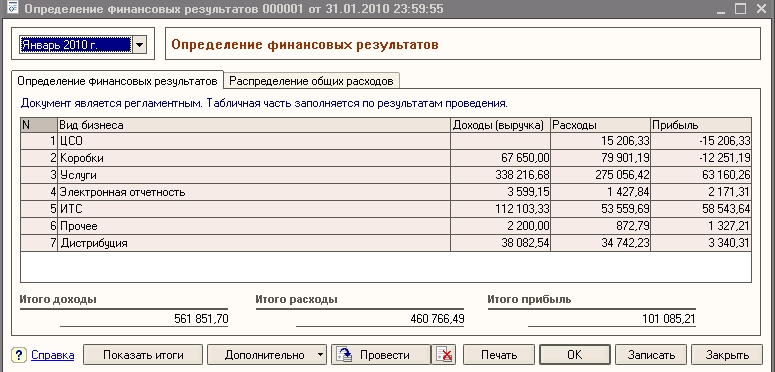Select the ИТС row
The image size is (775, 372).
(x=386, y=209)
